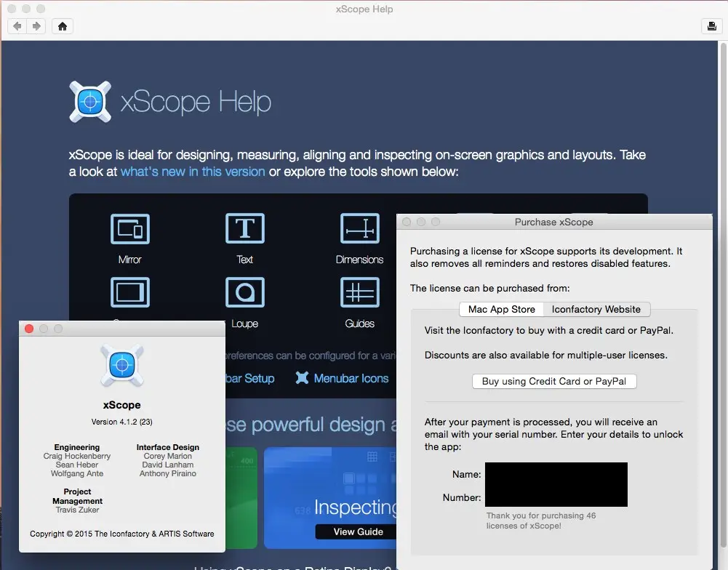Select the Guides tool icon

click(x=360, y=292)
